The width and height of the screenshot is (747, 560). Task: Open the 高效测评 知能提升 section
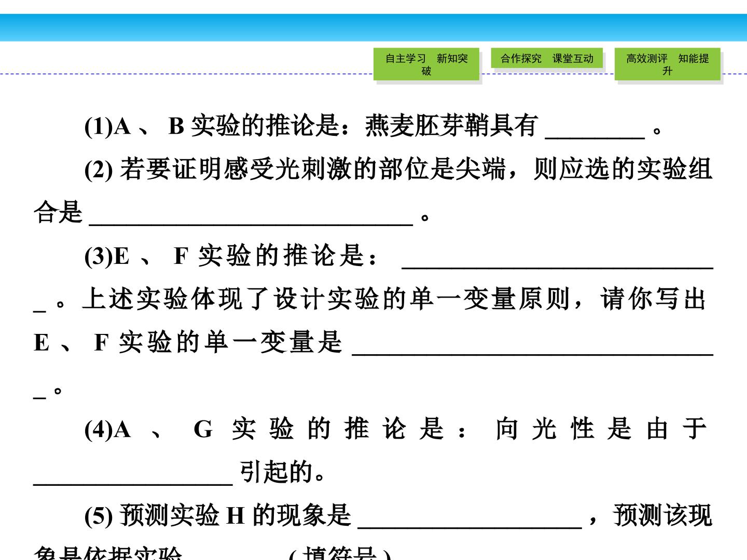(x=668, y=64)
